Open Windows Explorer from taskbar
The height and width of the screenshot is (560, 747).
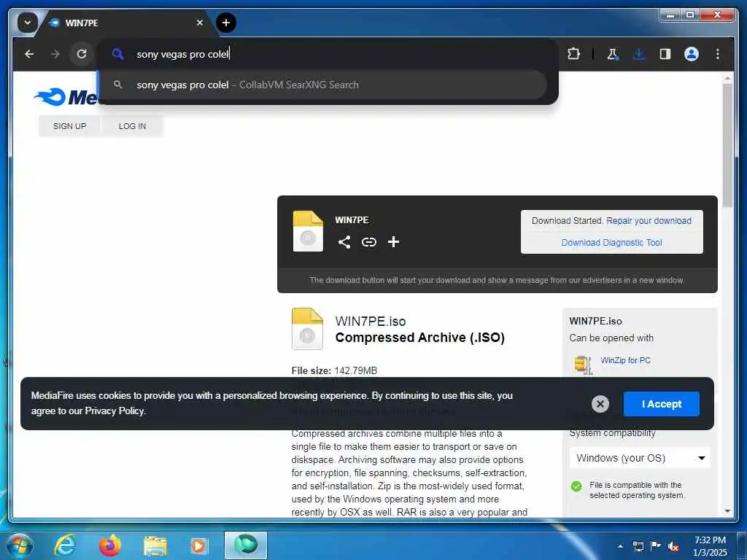[155, 545]
